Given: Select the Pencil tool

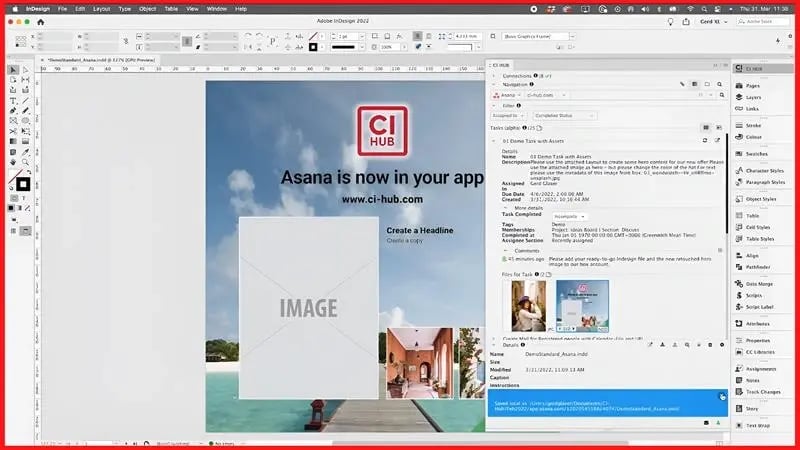Looking at the screenshot, I should (x=26, y=111).
